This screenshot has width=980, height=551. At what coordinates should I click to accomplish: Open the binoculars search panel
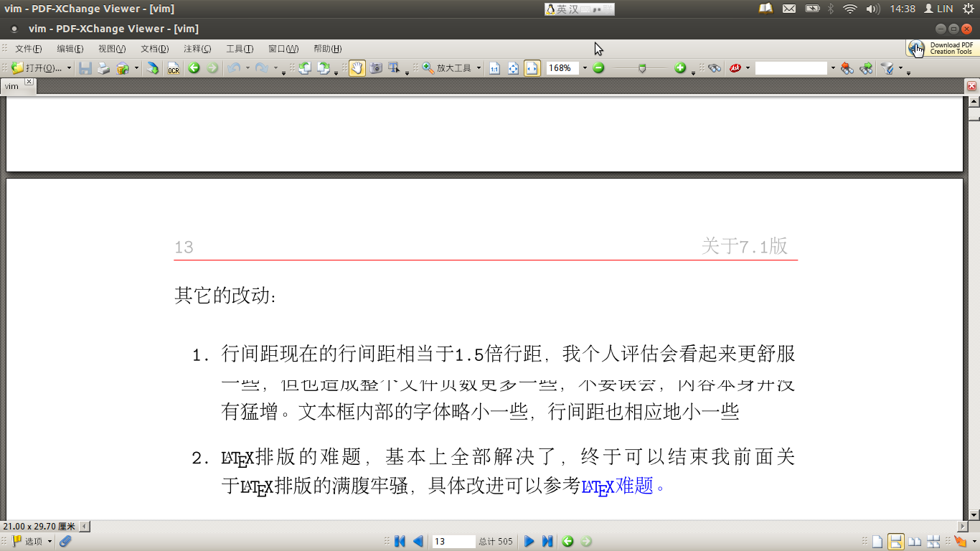(x=715, y=68)
